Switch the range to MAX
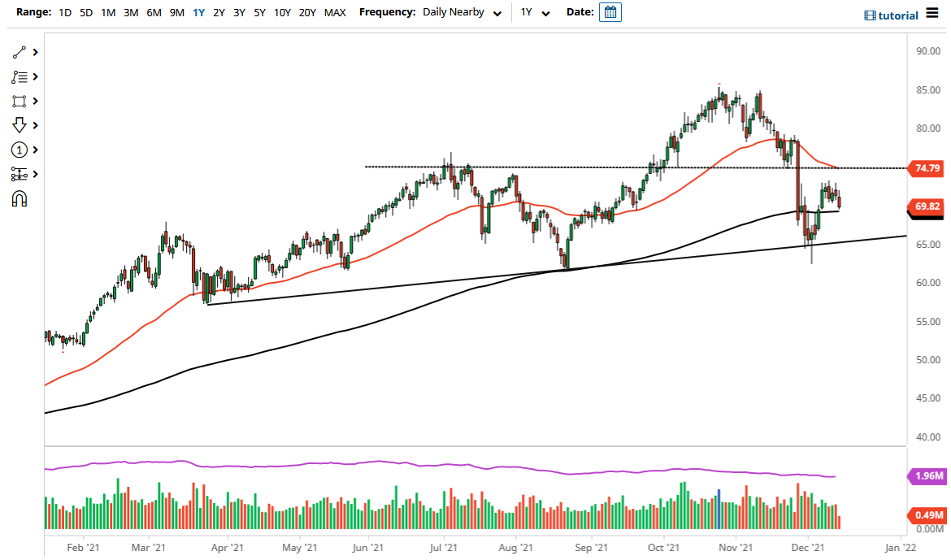Viewport: 951px width, 560px height. 335,12
